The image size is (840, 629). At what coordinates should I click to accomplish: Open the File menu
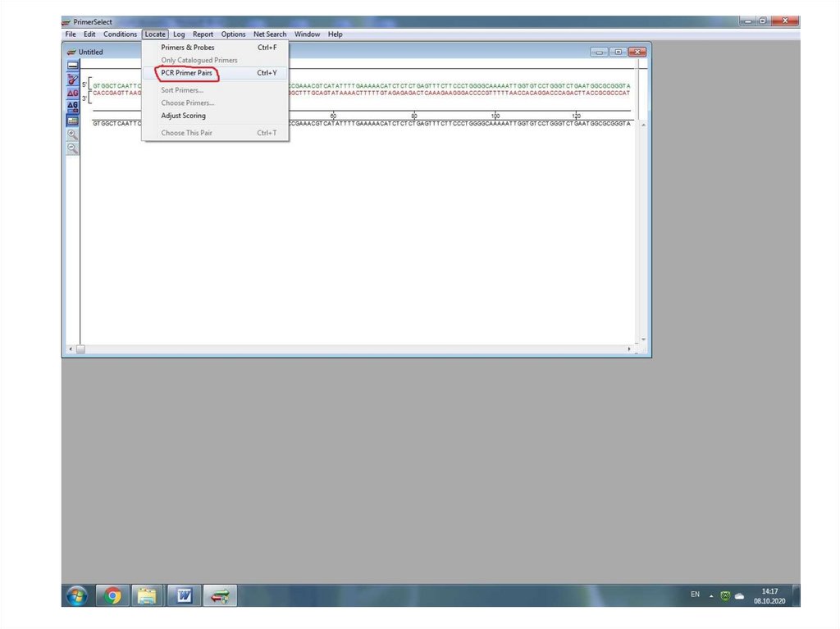pyautogui.click(x=71, y=34)
